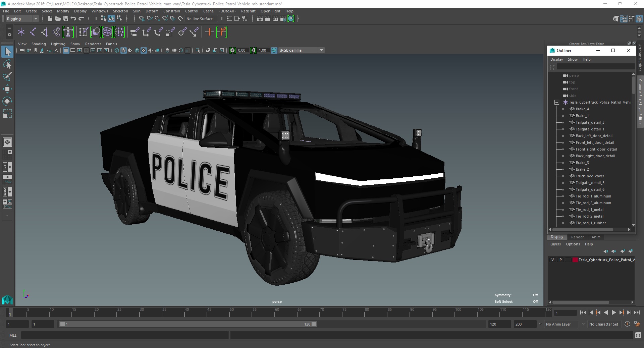Create a new scene
This screenshot has width=644, height=348.
coord(50,19)
